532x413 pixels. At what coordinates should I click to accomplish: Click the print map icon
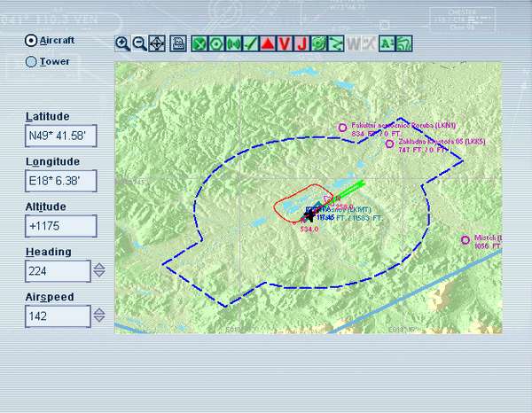[178, 43]
